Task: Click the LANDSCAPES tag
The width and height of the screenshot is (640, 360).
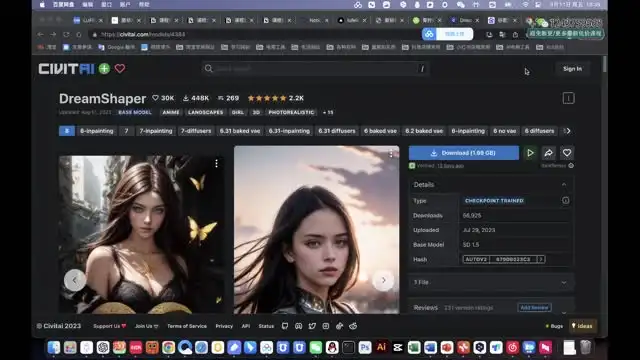Action: coord(206,112)
